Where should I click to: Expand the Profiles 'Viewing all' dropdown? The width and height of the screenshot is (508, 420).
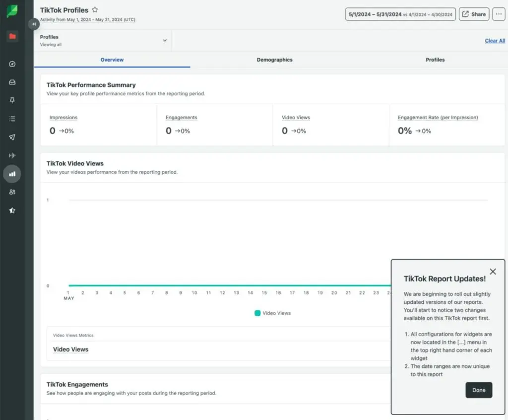165,41
